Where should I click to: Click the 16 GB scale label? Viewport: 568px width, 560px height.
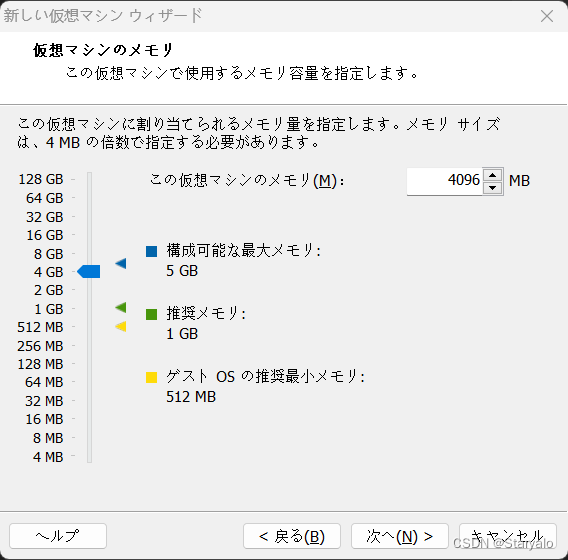click(45, 235)
